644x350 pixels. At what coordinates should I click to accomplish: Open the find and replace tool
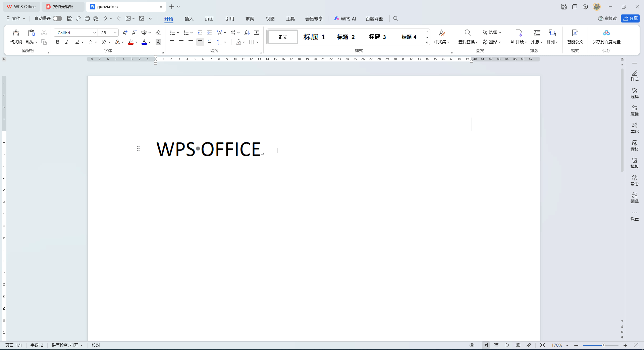[x=466, y=37]
